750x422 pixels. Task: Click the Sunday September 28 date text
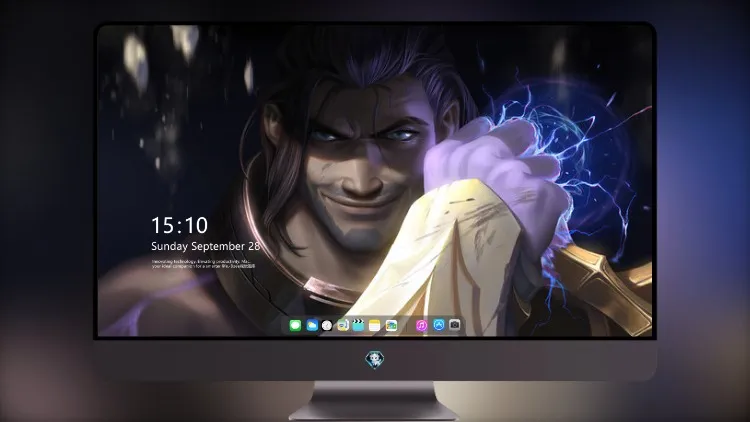[206, 246]
